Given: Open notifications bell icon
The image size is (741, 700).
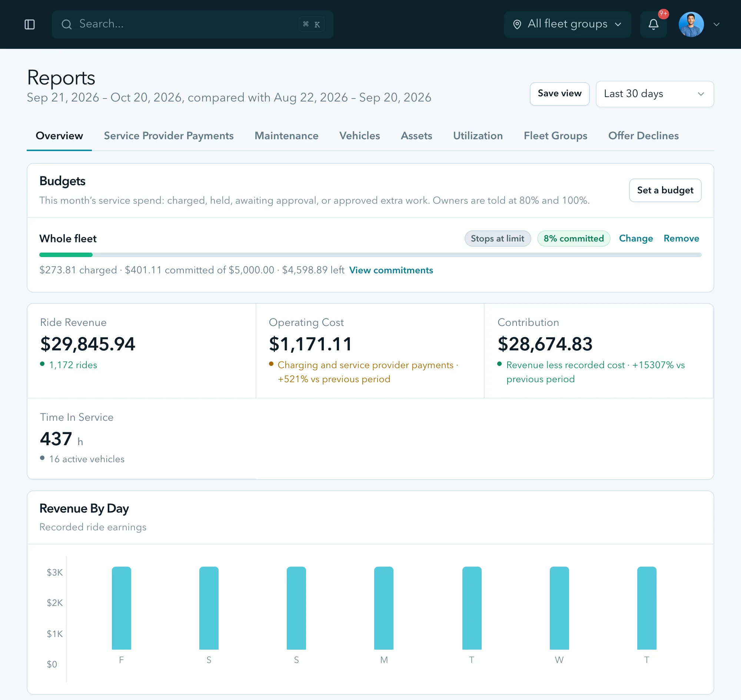Looking at the screenshot, I should tap(653, 24).
